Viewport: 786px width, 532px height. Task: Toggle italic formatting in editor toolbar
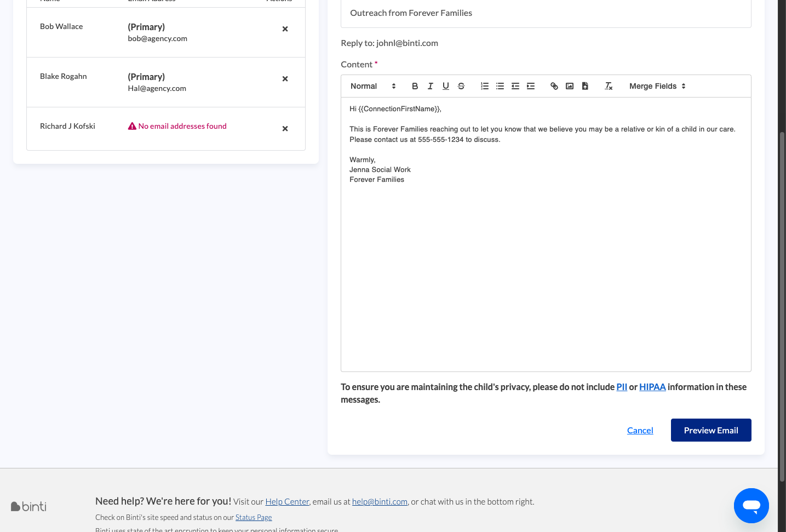[x=431, y=86]
